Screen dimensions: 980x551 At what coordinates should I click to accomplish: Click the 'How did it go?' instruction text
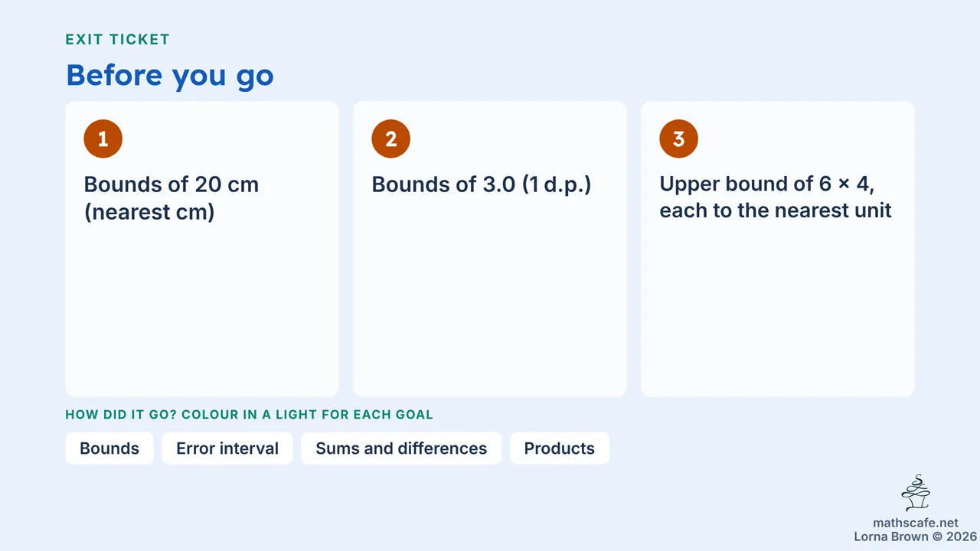click(250, 415)
